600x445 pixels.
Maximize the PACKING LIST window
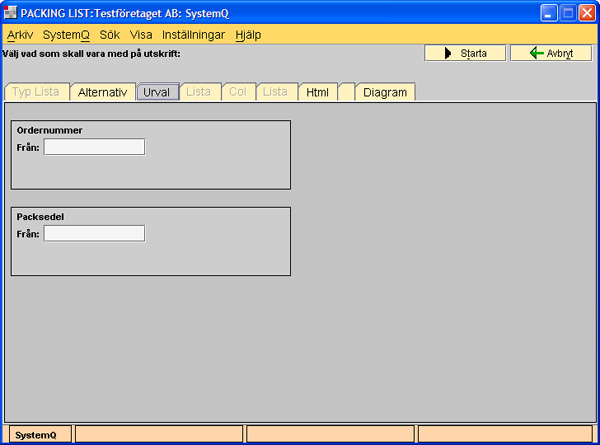568,13
